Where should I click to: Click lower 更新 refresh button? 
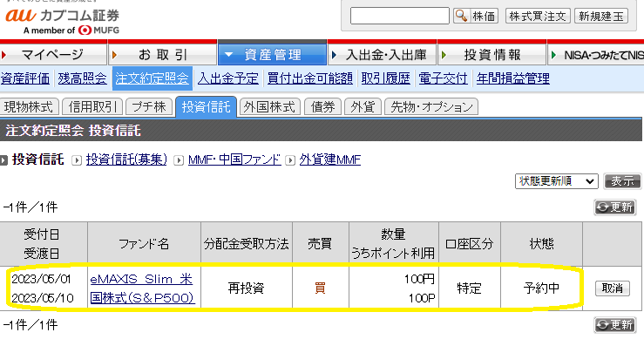coord(615,324)
